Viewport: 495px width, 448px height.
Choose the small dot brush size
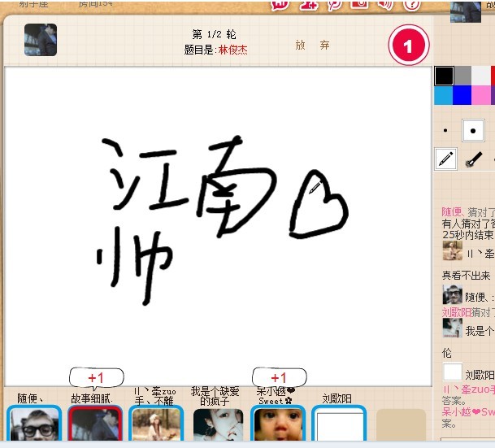coord(445,130)
